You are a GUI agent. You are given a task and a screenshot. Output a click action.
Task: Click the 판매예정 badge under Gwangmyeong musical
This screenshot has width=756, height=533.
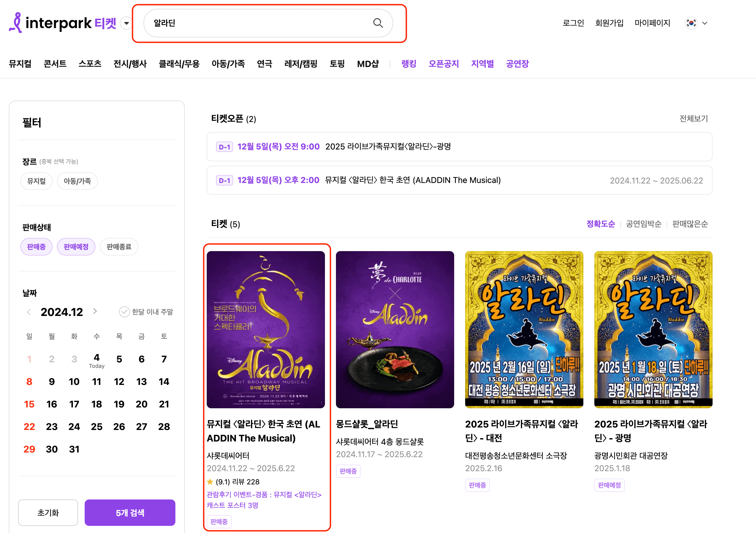coord(609,485)
